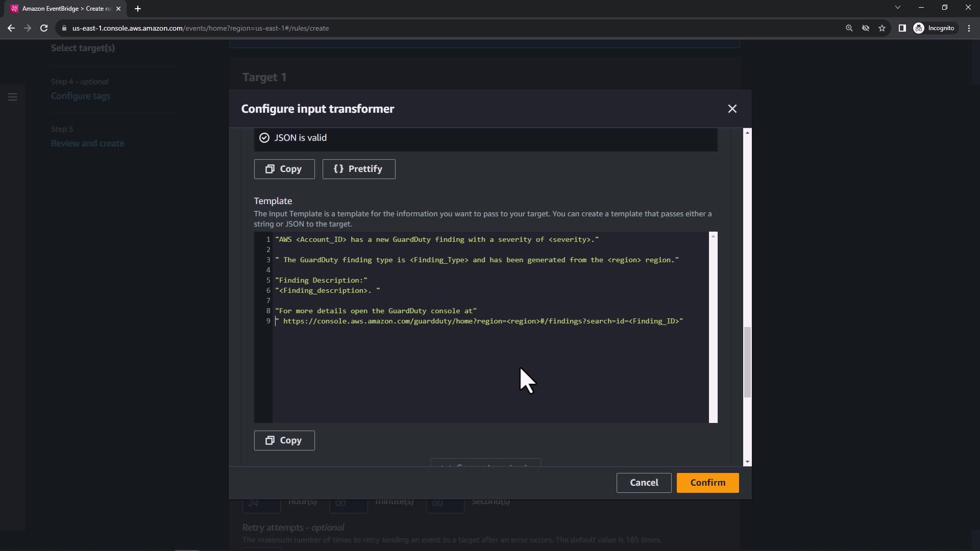Open Chrome's three-dot menu
This screenshot has width=980, height=551.
click(x=969, y=28)
